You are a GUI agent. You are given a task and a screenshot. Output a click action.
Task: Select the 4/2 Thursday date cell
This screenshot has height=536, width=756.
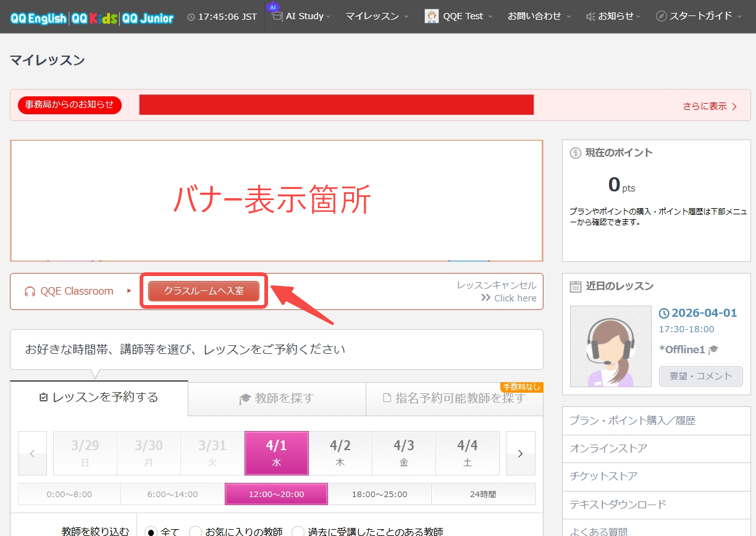pos(340,453)
